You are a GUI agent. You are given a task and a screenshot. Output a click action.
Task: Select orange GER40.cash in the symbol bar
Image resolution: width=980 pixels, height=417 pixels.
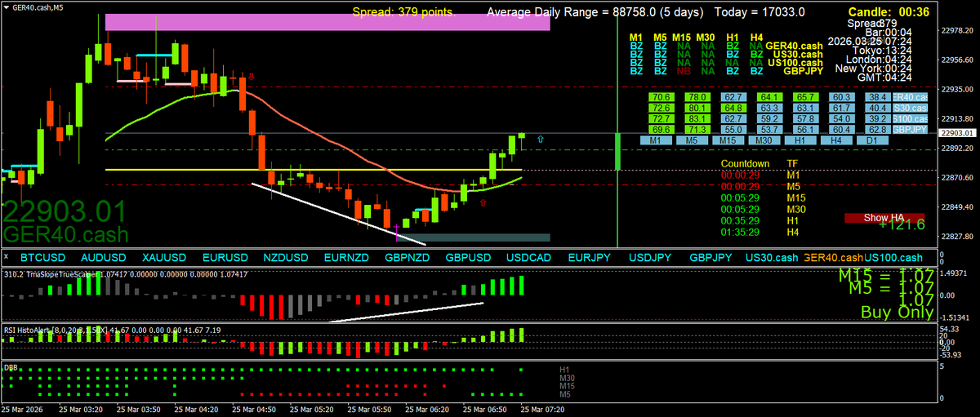(x=834, y=258)
